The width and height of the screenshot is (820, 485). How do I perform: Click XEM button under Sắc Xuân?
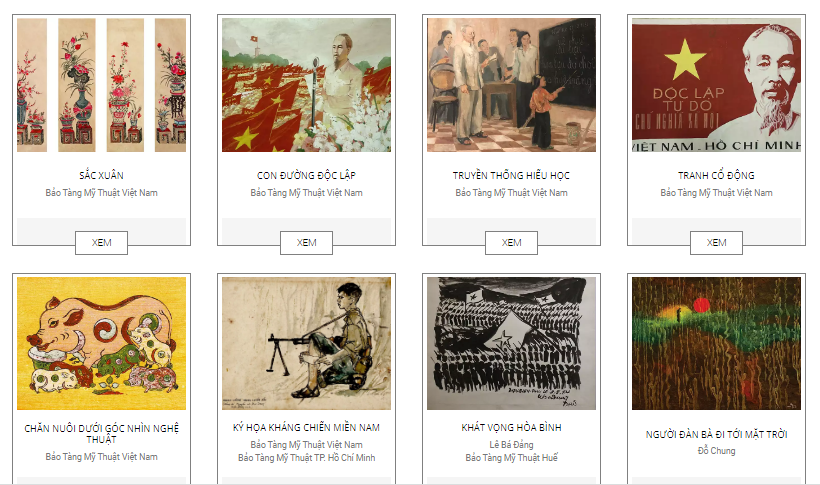coord(101,243)
